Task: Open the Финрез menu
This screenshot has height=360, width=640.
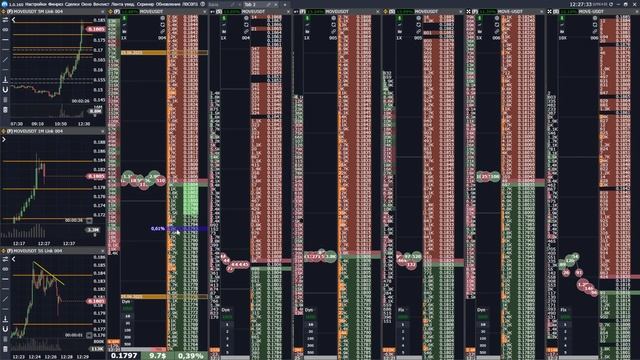Action: point(56,4)
